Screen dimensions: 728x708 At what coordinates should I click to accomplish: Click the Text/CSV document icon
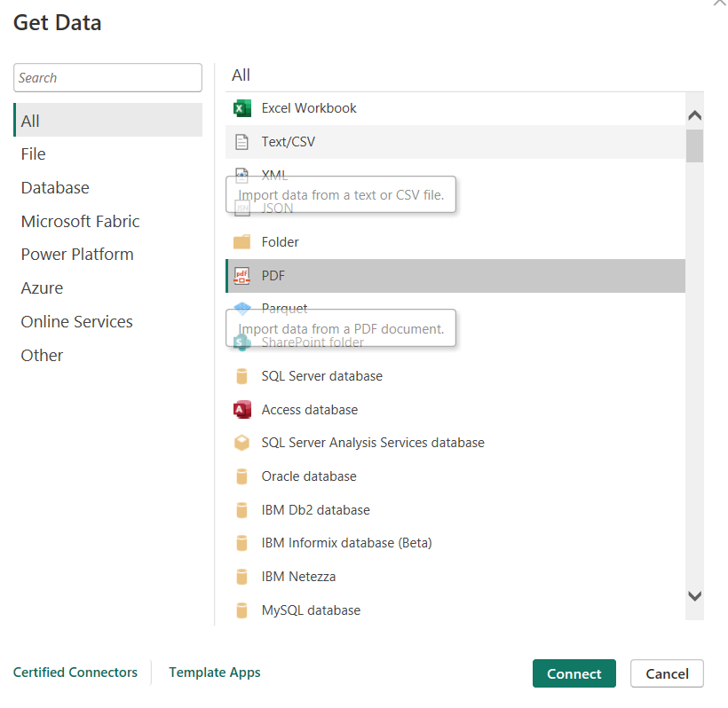pyautogui.click(x=241, y=142)
